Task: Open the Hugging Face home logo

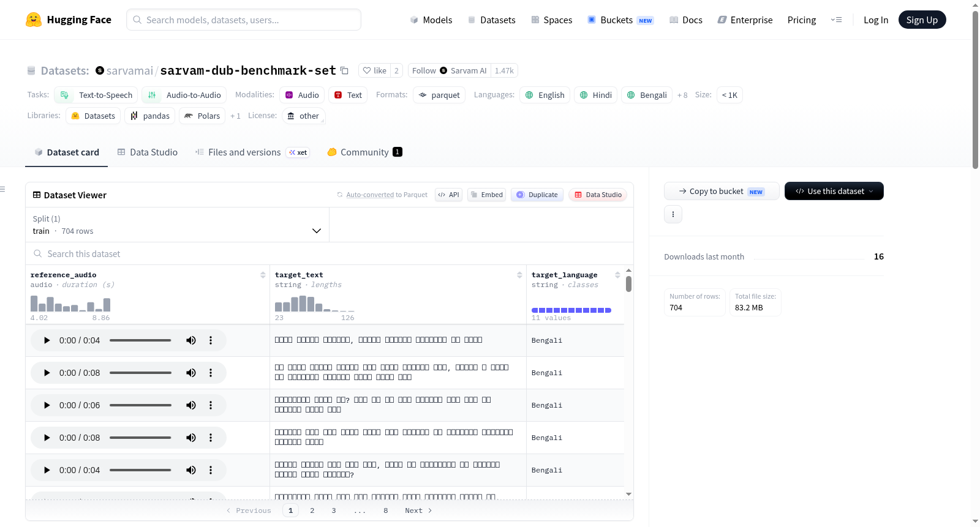Action: click(69, 20)
